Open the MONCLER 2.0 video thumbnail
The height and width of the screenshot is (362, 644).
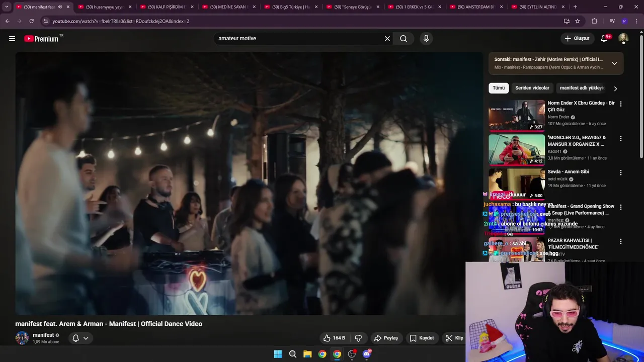coord(517,149)
